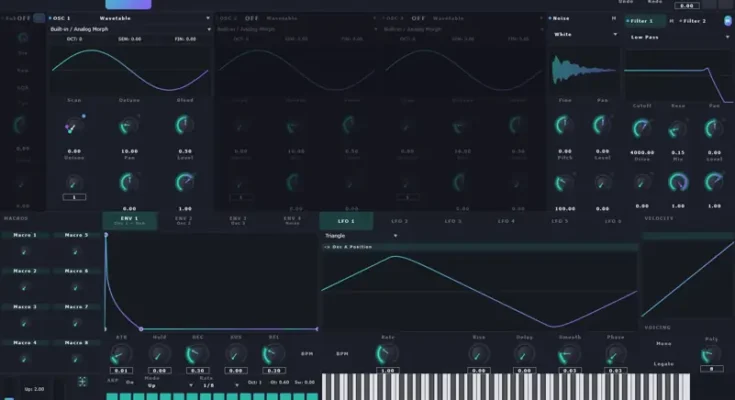Click the LFO Rate knob
Image resolution: width=735 pixels, height=400 pixels.
[387, 355]
